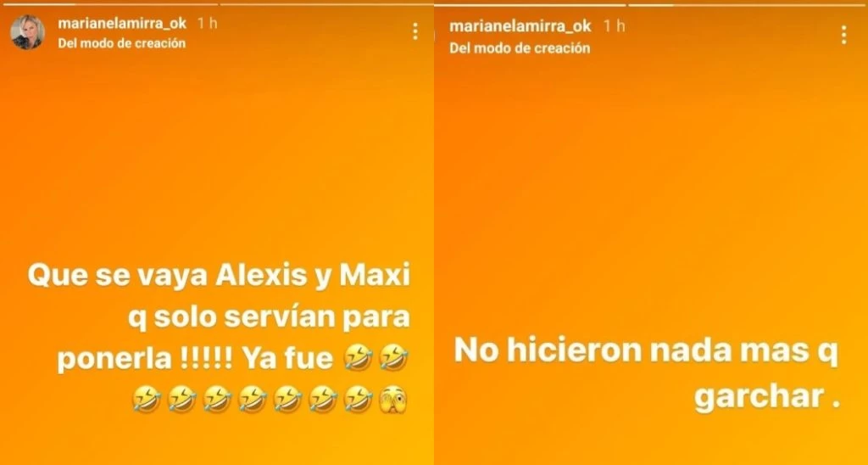Viewport: 868px width, 465px height.
Task: Tap the peeking-through-hands emoji
Action: point(392,399)
